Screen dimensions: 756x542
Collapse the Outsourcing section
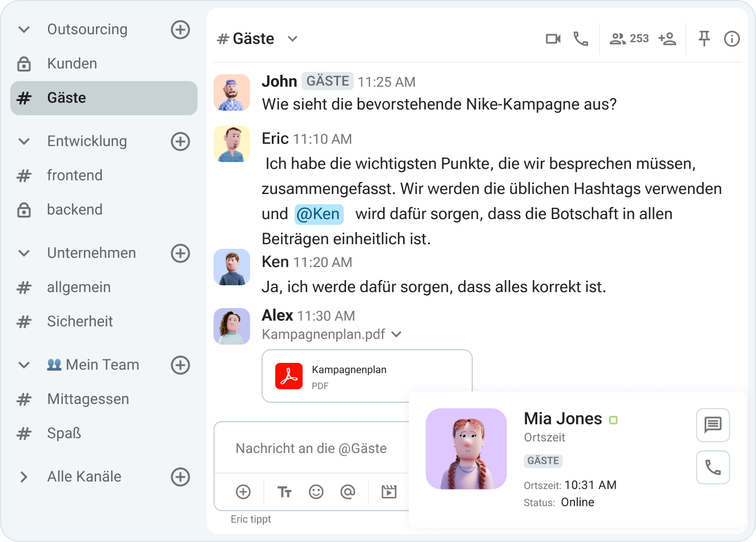pos(23,29)
